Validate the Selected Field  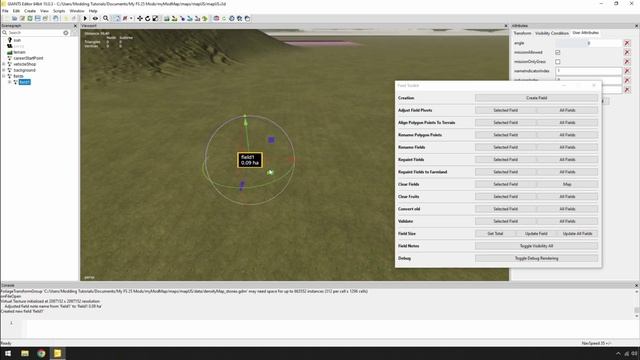[x=506, y=221]
